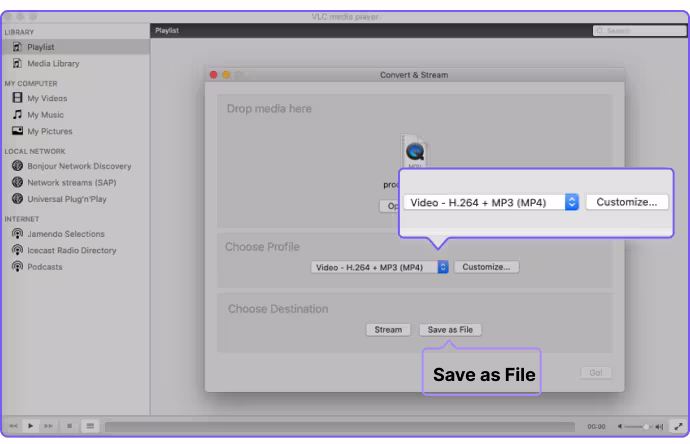
Task: Click the Customize... profile button
Action: (x=486, y=267)
